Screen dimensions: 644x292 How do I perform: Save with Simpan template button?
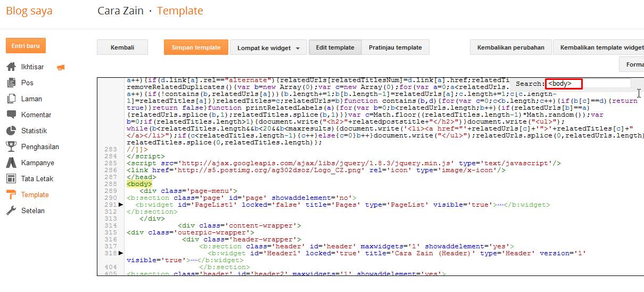196,47
